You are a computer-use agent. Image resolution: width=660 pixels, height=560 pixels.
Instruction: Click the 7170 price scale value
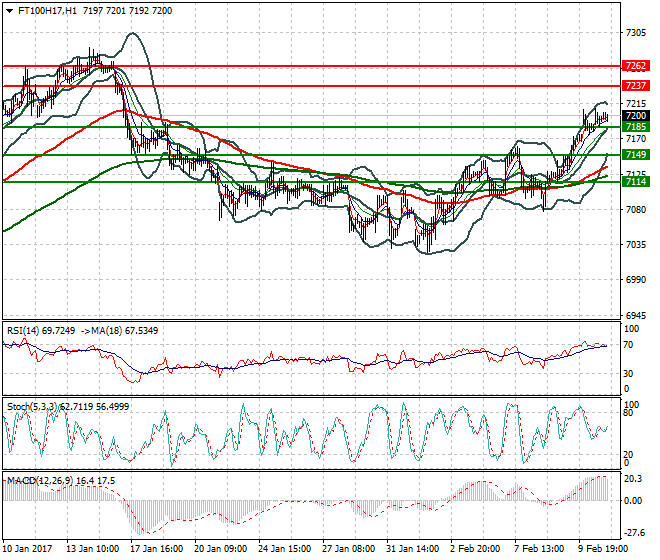click(636, 139)
